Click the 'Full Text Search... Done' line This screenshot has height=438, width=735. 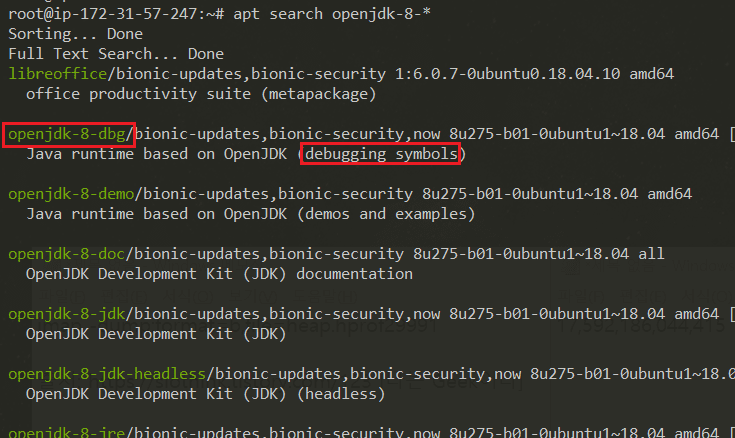coord(116,54)
